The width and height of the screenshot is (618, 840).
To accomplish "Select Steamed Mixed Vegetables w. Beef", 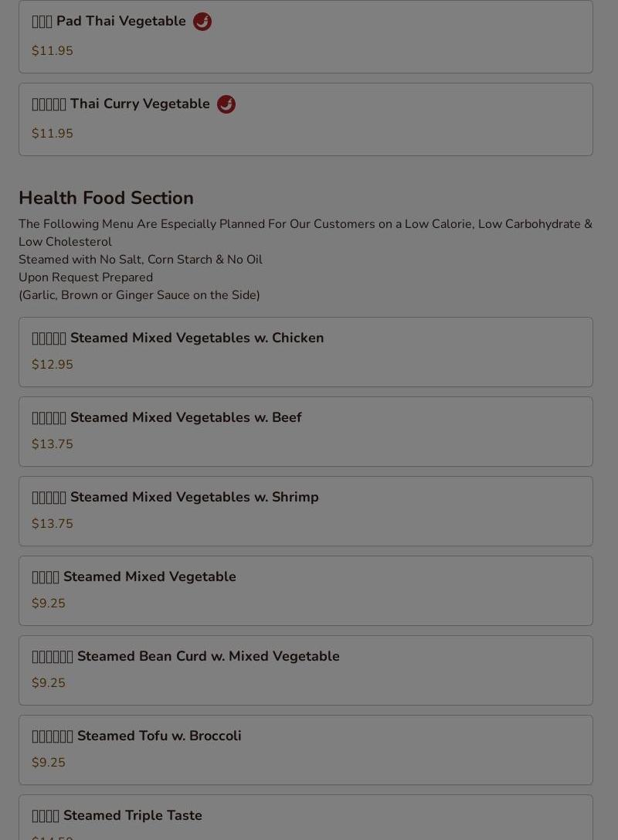I will [306, 432].
